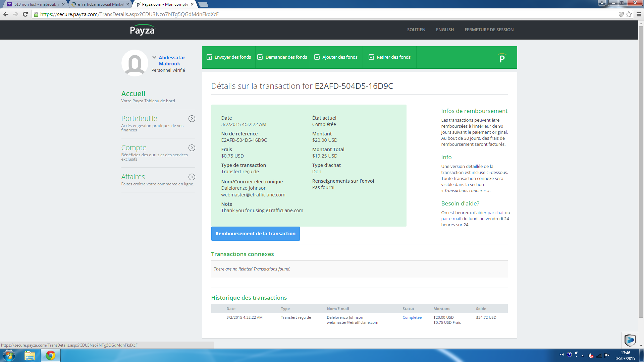Expand the account dropdown arrow beside Abdessatar
The width and height of the screenshot is (644, 362).
point(154,57)
